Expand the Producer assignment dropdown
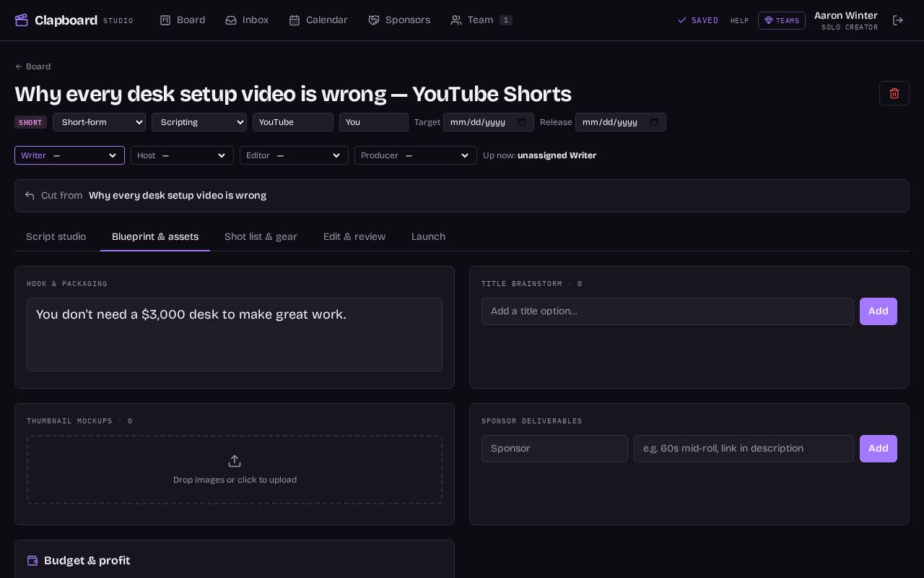The image size is (924, 578). pyautogui.click(x=415, y=155)
